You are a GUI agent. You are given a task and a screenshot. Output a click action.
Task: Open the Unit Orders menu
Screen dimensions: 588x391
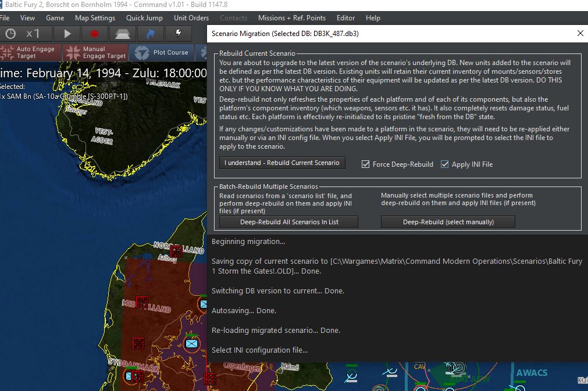tap(191, 18)
